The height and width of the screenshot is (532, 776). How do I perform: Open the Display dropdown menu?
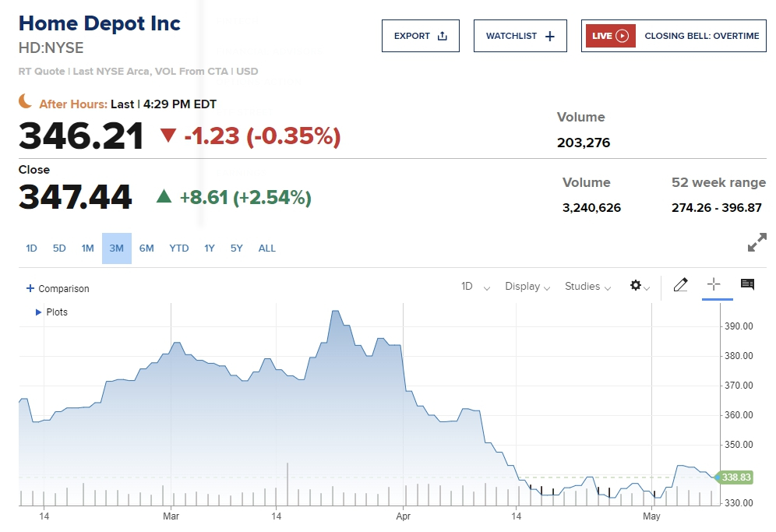point(527,287)
